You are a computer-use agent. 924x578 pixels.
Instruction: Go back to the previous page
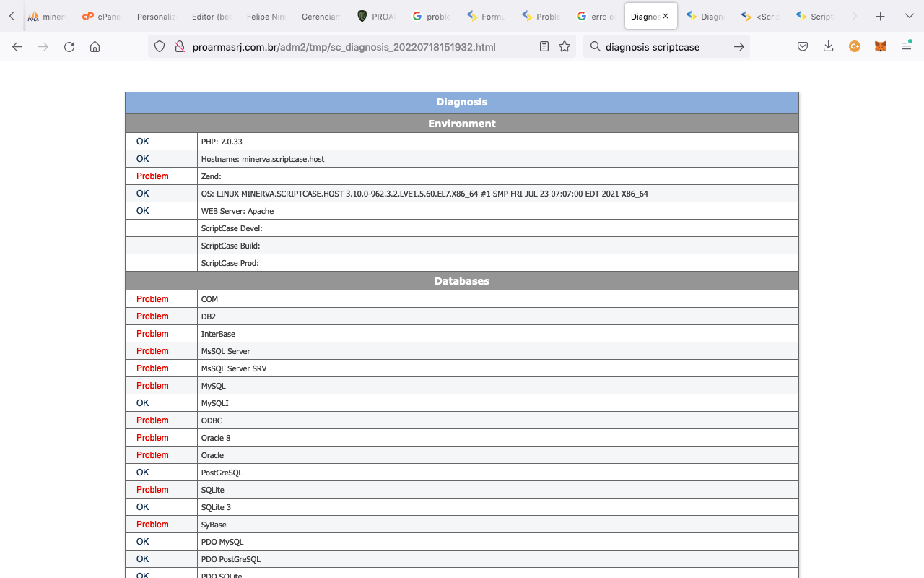tap(17, 46)
